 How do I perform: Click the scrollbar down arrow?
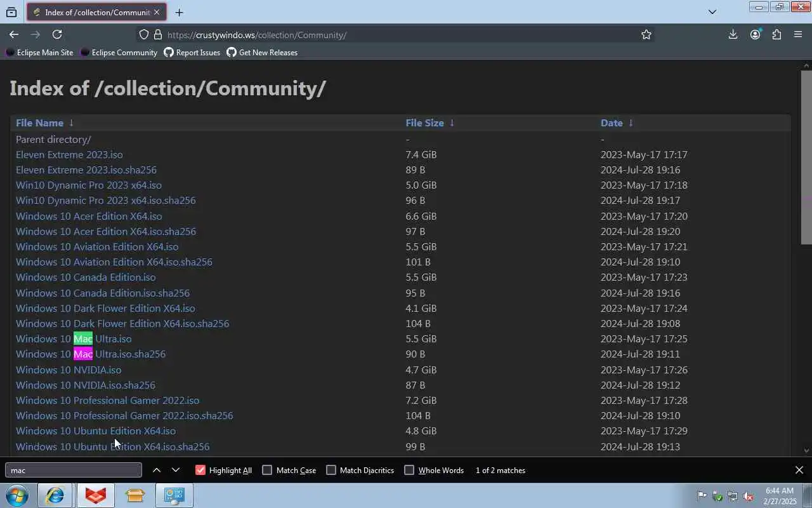806,450
